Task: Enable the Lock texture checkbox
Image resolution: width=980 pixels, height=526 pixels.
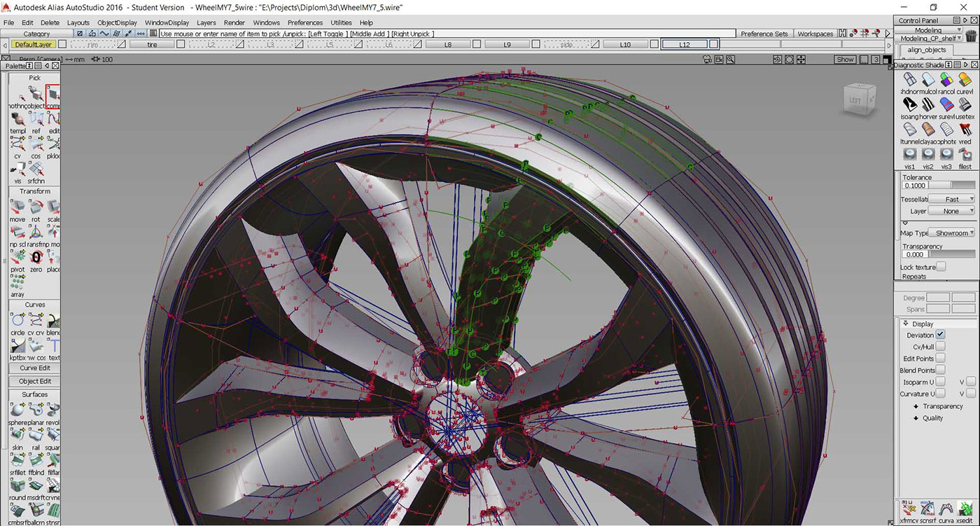Action: [x=941, y=267]
